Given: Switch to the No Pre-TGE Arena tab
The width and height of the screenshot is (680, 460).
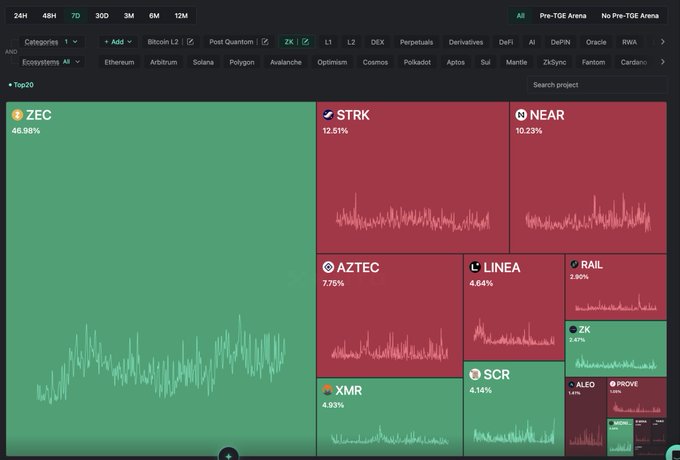Looking at the screenshot, I should [x=630, y=16].
